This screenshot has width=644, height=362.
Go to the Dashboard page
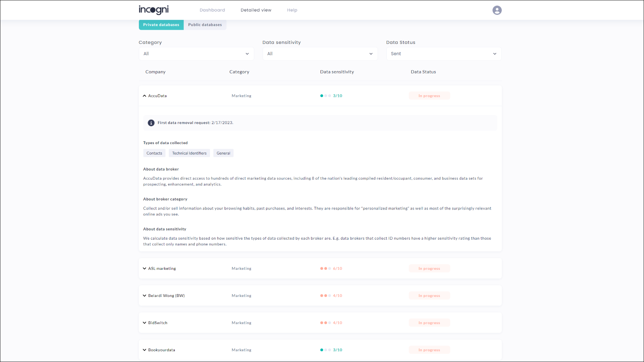coord(212,10)
